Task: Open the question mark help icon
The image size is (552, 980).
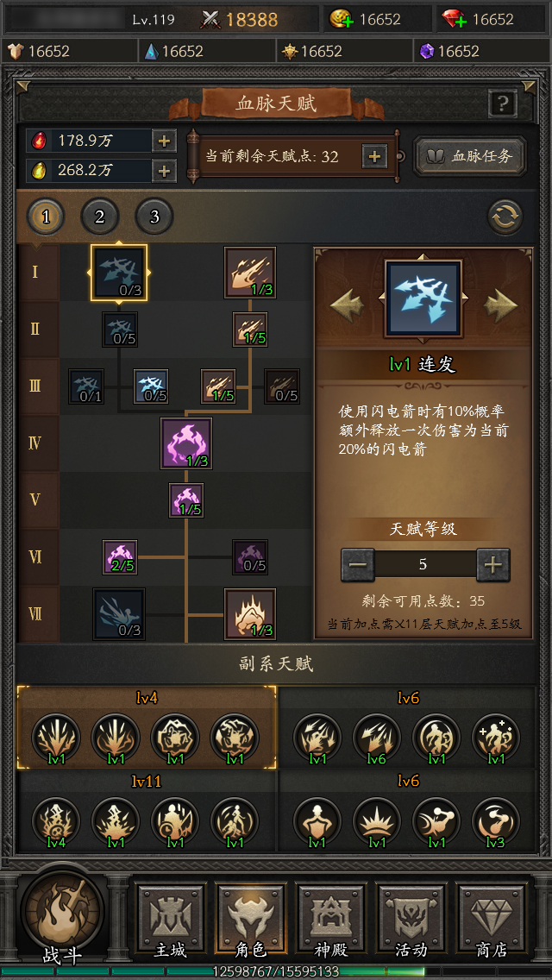Action: (503, 104)
